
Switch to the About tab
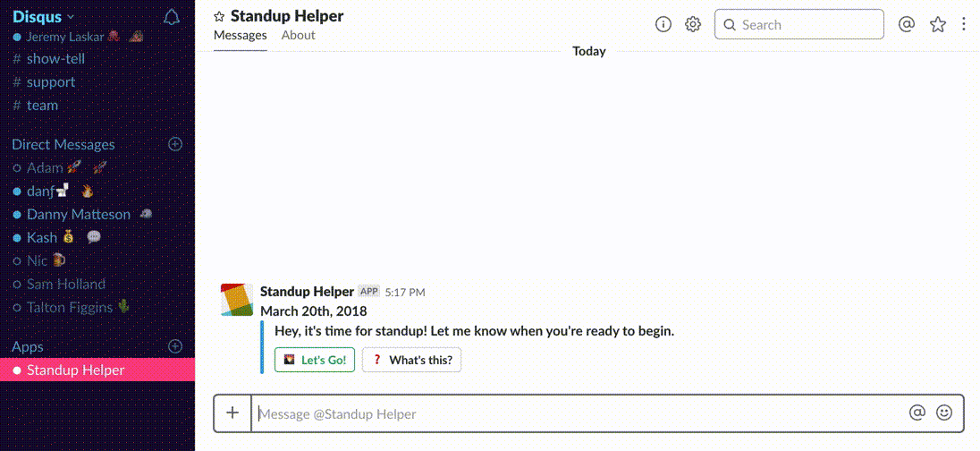tap(298, 36)
